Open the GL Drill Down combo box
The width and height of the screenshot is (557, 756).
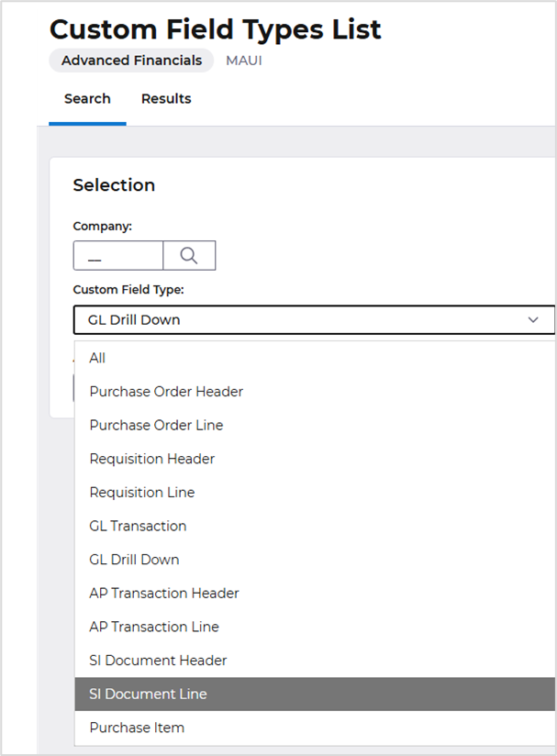tap(314, 319)
